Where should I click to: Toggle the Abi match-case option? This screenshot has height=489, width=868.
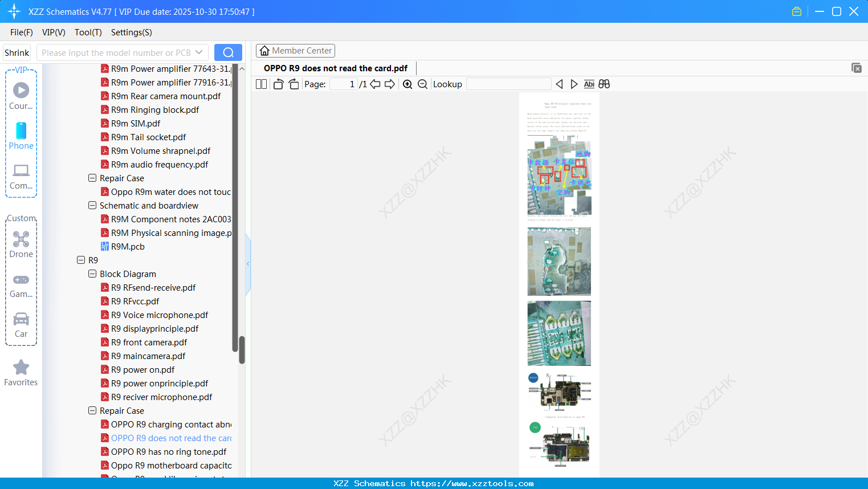[x=589, y=84]
